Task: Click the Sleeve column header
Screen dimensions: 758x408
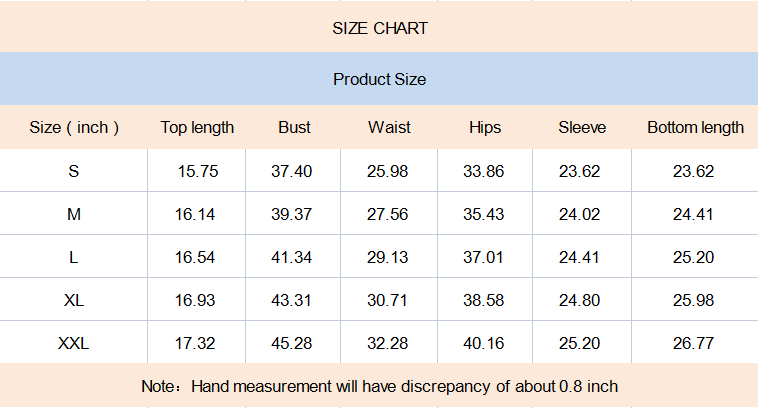Action: [x=582, y=127]
